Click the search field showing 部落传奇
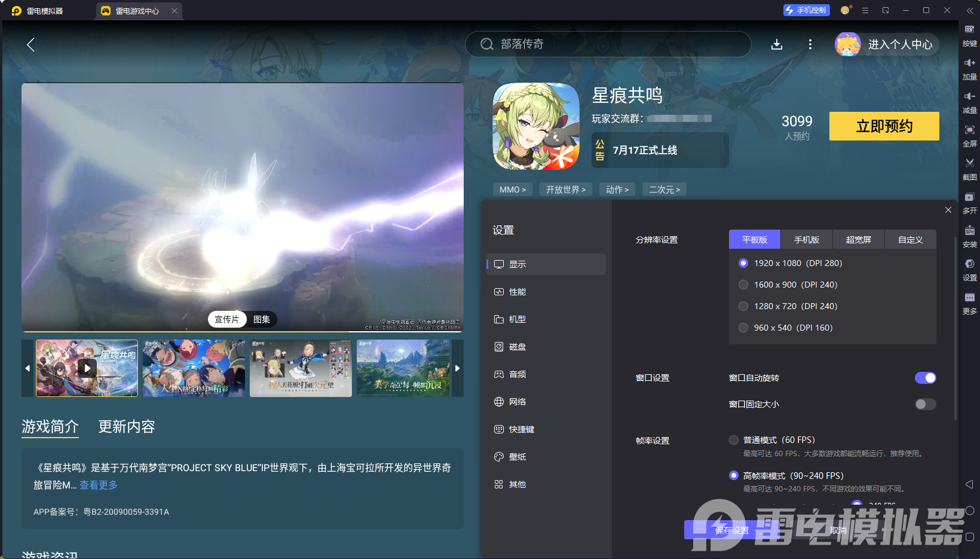The width and height of the screenshot is (980, 559). [608, 44]
